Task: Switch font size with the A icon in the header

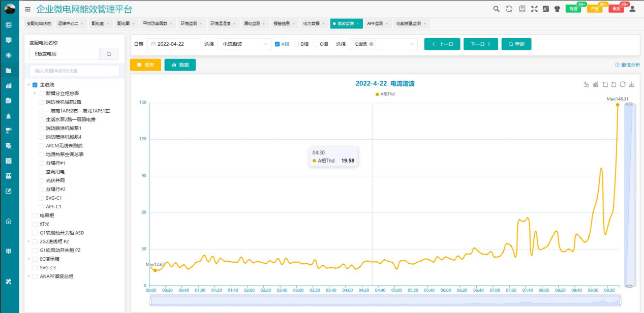Action: [546, 9]
